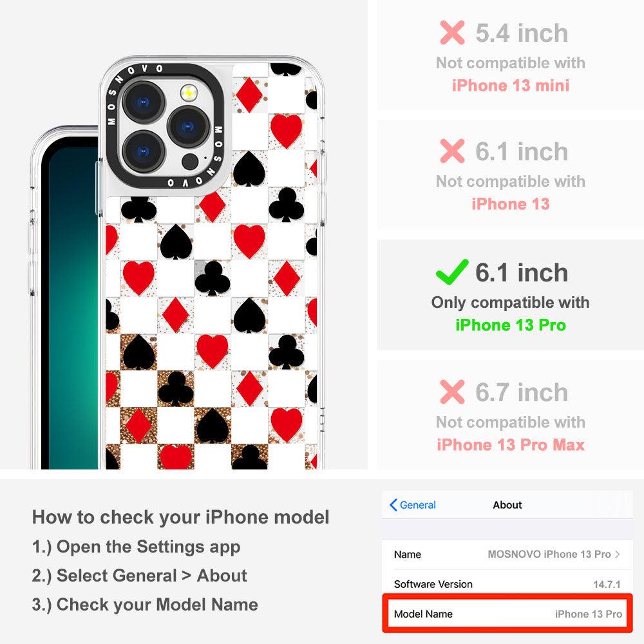The width and height of the screenshot is (644, 644).
Task: Open the Name row disclosure chevron
Action: [x=618, y=554]
